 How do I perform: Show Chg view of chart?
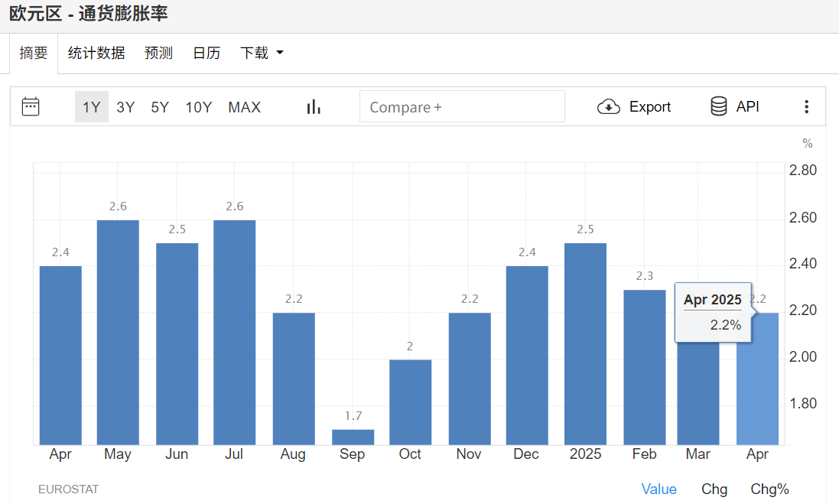(x=714, y=489)
